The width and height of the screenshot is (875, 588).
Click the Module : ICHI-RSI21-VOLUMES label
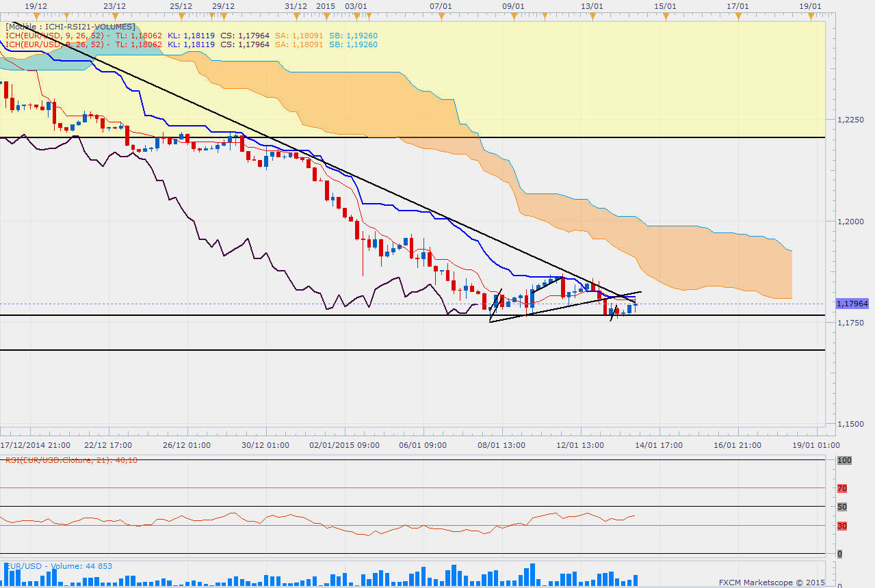[70, 26]
